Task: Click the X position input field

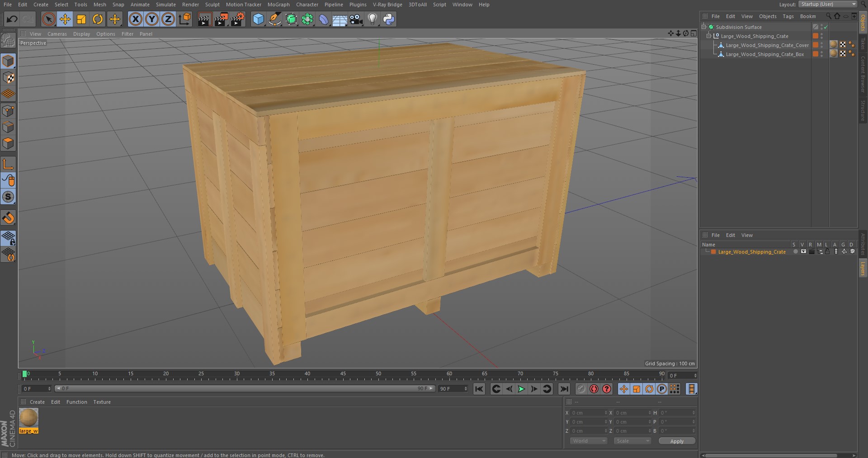Action: [x=589, y=413]
